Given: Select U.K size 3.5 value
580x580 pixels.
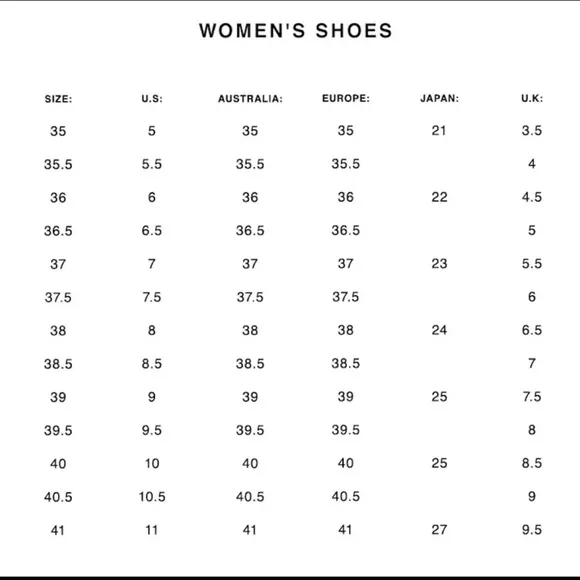Looking at the screenshot, I should point(532,131).
